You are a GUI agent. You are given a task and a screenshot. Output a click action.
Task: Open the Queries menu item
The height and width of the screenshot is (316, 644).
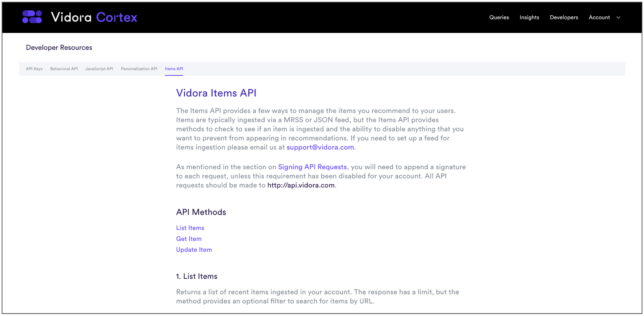(x=499, y=17)
